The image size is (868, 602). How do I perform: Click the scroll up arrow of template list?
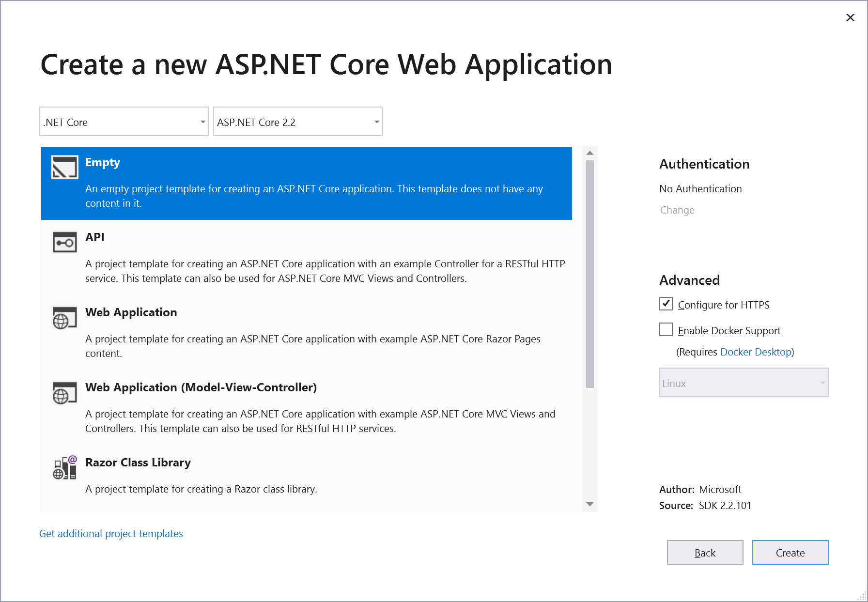pyautogui.click(x=590, y=153)
